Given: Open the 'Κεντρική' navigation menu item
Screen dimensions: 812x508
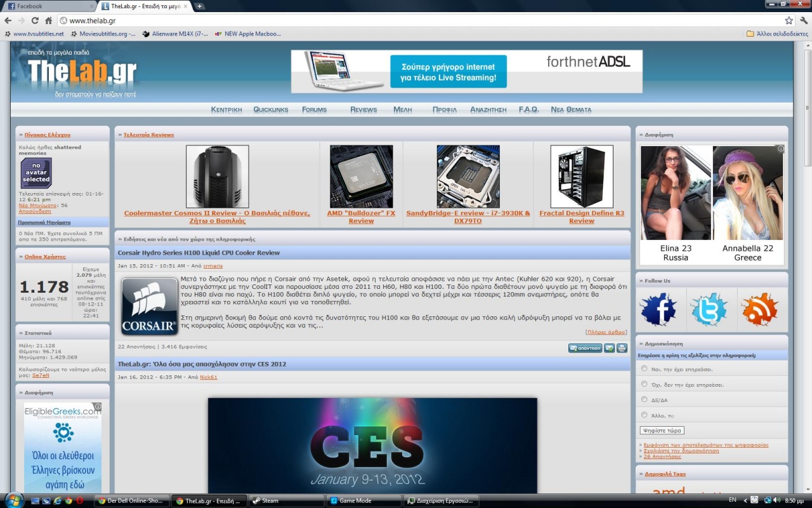Looking at the screenshot, I should 226,110.
